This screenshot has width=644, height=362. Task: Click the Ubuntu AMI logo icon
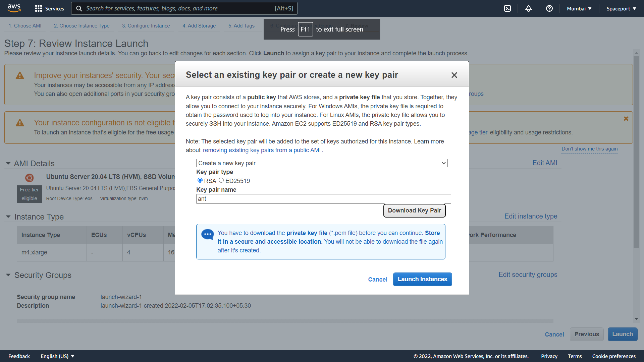click(x=30, y=178)
